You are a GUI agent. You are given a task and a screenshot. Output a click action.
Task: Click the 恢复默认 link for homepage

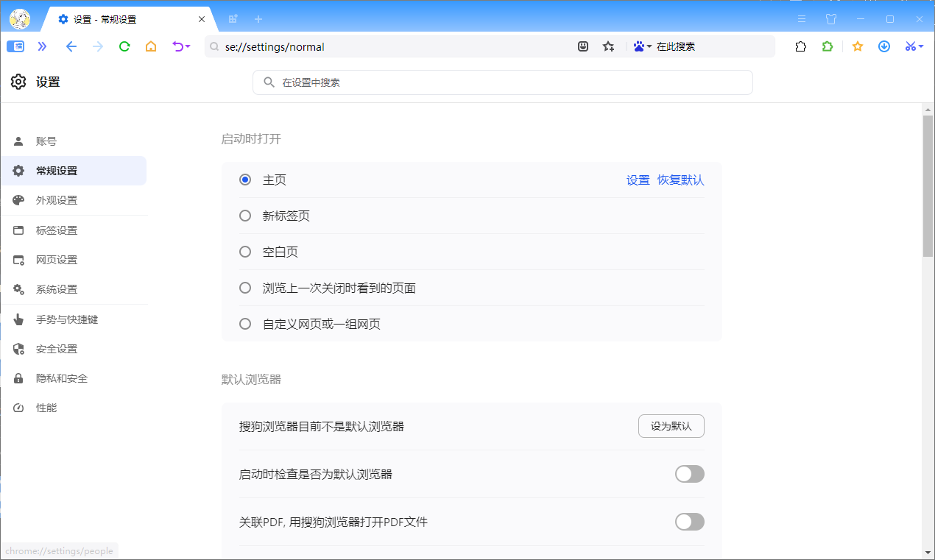tap(680, 180)
